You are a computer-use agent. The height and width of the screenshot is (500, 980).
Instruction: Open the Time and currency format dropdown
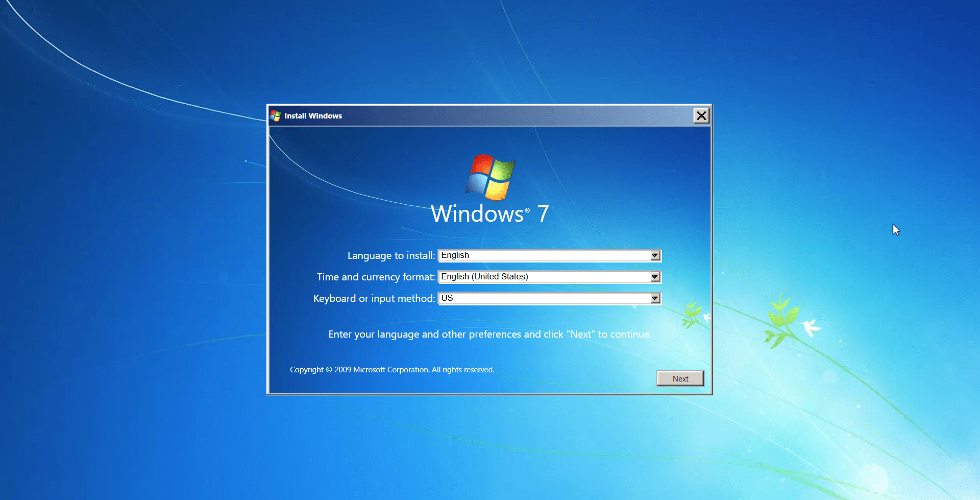(654, 276)
